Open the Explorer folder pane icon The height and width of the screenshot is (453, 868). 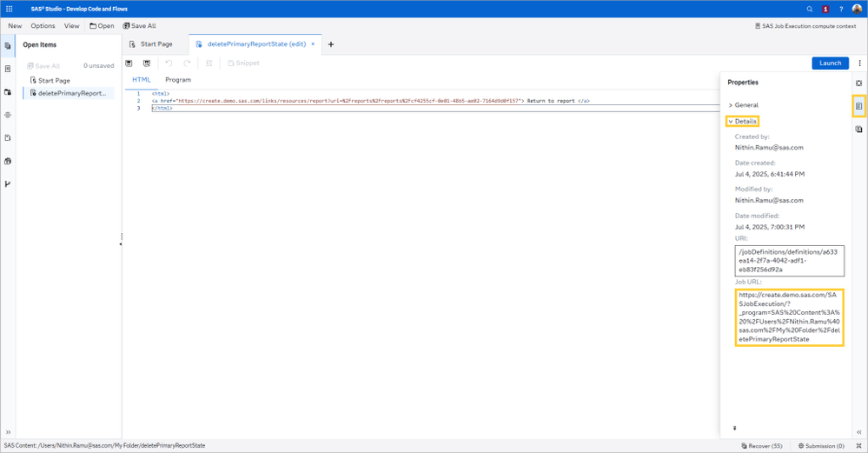(x=7, y=92)
